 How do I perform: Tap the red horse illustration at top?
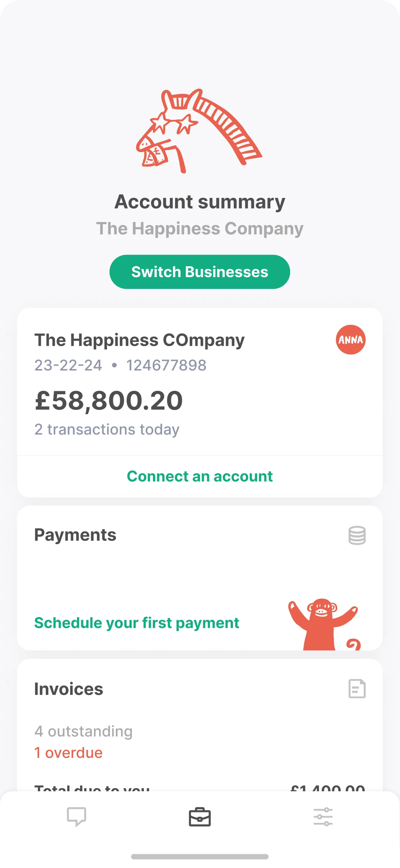(199, 131)
